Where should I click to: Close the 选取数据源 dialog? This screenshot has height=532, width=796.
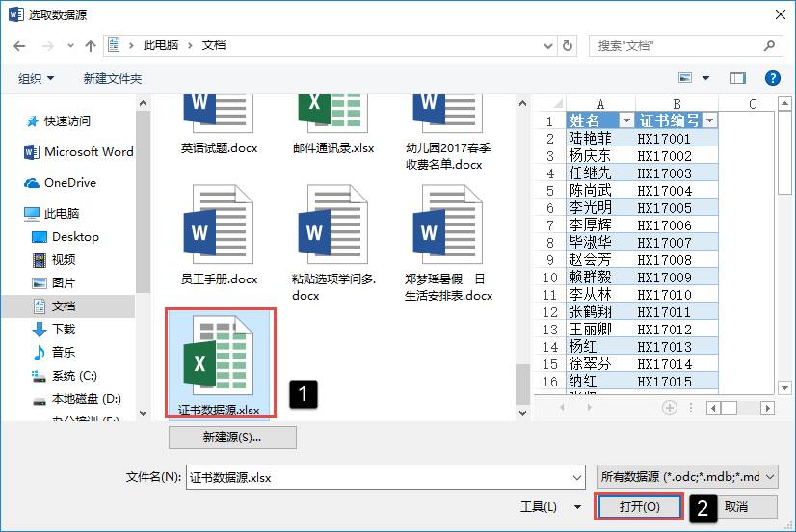click(x=781, y=14)
